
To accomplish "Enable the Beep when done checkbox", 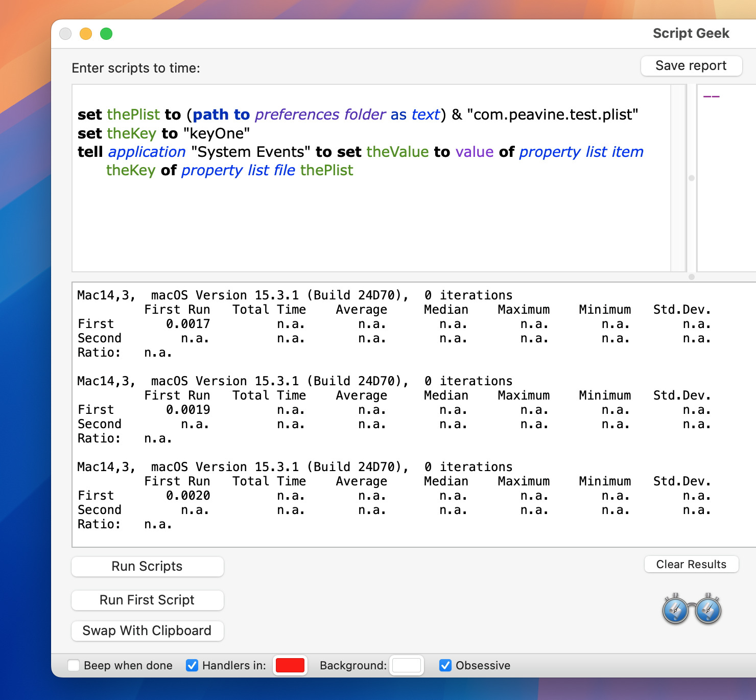I will pyautogui.click(x=74, y=665).
